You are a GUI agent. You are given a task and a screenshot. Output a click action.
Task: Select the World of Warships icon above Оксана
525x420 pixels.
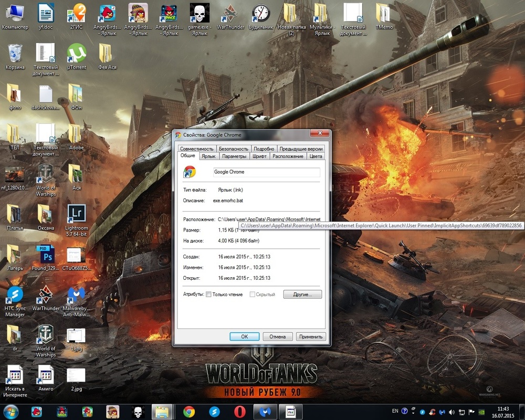[x=46, y=180]
